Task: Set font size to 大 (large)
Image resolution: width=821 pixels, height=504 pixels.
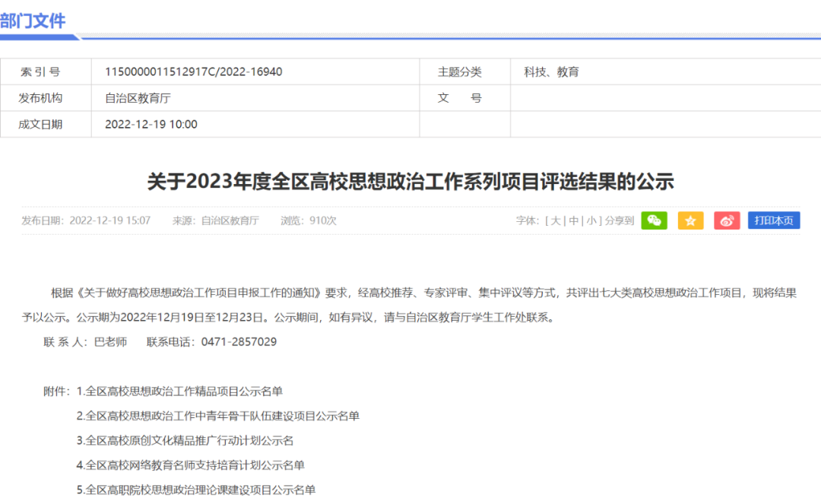Action: (556, 221)
